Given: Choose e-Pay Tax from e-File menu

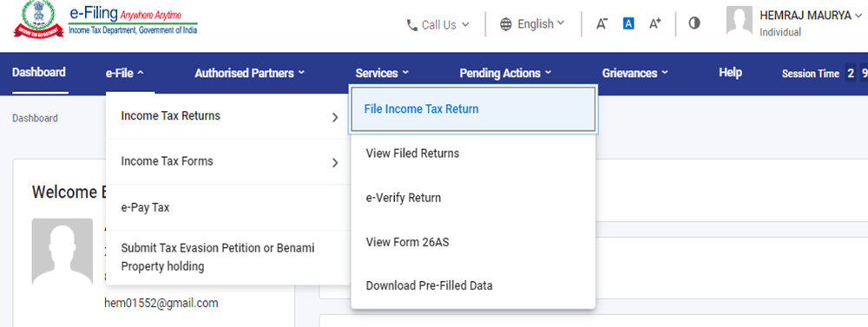Looking at the screenshot, I should tap(228, 208).
